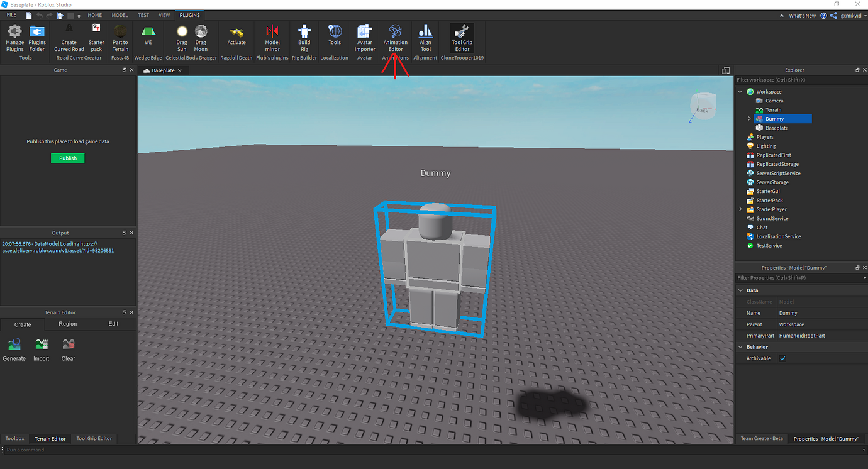The height and width of the screenshot is (469, 868).
Task: Use the Part to Terrain converter
Action: [x=120, y=36]
